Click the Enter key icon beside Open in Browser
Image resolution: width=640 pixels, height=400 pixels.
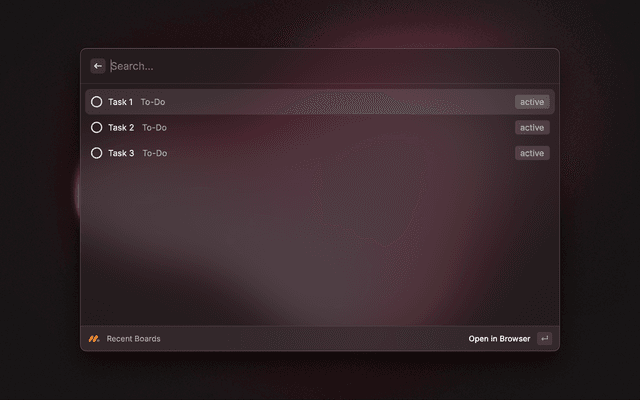click(544, 339)
